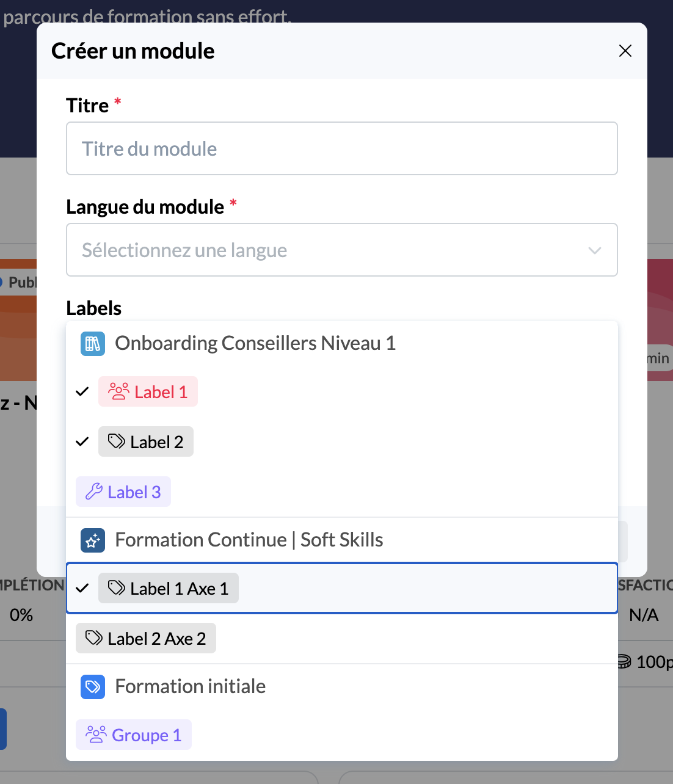
Task: Click the tag icon in Label 2
Action: 116,441
